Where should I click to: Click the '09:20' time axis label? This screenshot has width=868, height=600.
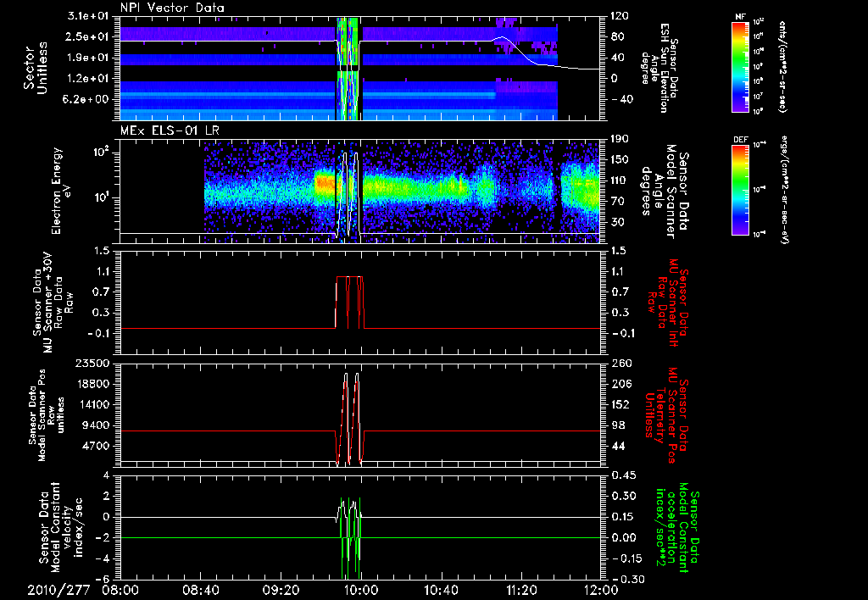(281, 590)
